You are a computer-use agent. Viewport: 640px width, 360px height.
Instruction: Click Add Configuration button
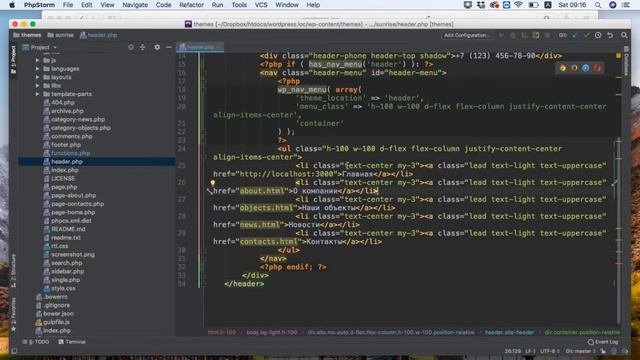coord(467,36)
